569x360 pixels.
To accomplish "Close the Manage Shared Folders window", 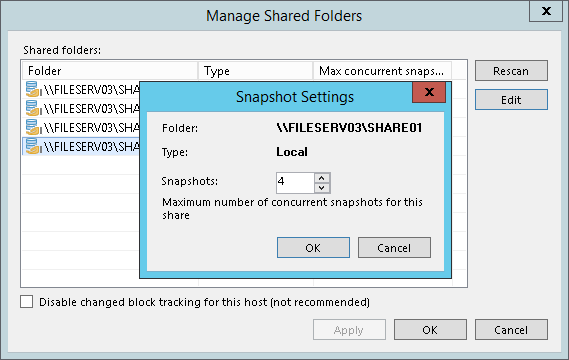I will 546,11.
